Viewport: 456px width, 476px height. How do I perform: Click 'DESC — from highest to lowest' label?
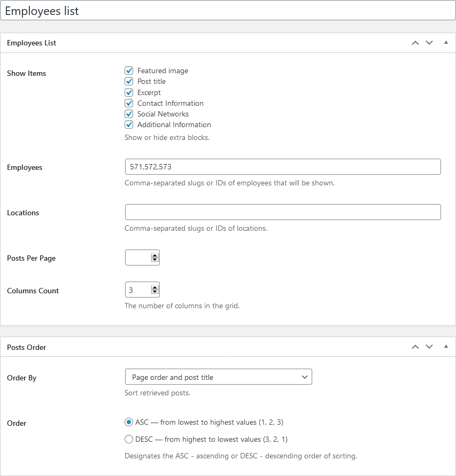pos(211,439)
